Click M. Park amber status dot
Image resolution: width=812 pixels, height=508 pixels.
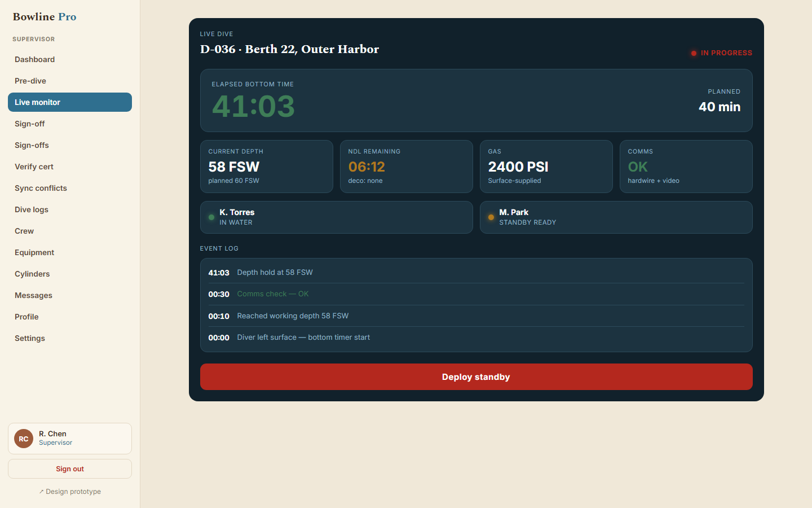click(491, 217)
